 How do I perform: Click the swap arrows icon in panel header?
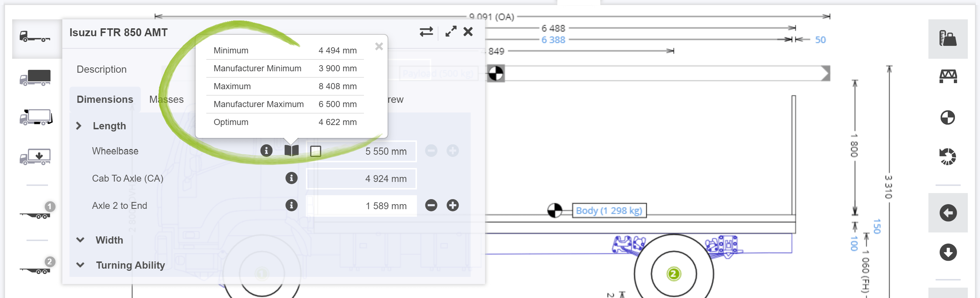[x=426, y=32]
